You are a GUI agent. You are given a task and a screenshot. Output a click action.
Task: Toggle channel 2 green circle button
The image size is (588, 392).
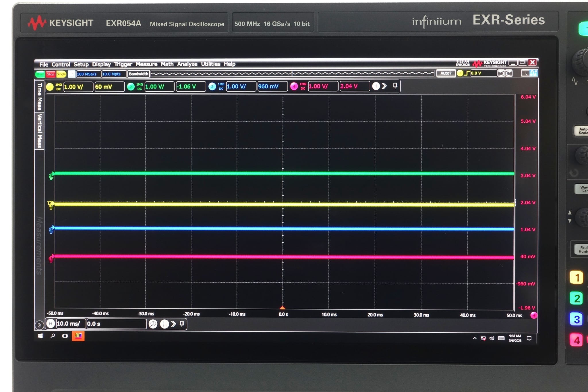click(x=131, y=87)
